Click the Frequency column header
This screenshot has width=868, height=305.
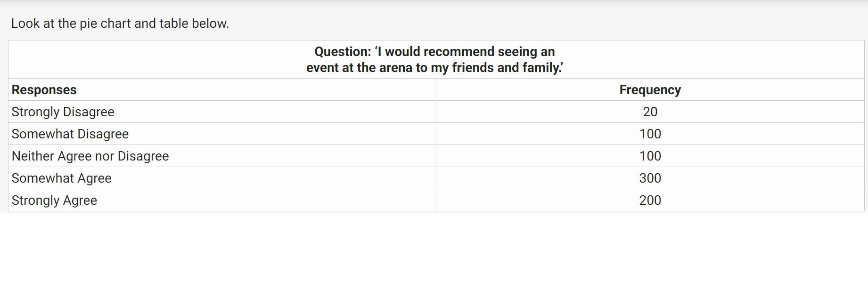click(x=650, y=89)
